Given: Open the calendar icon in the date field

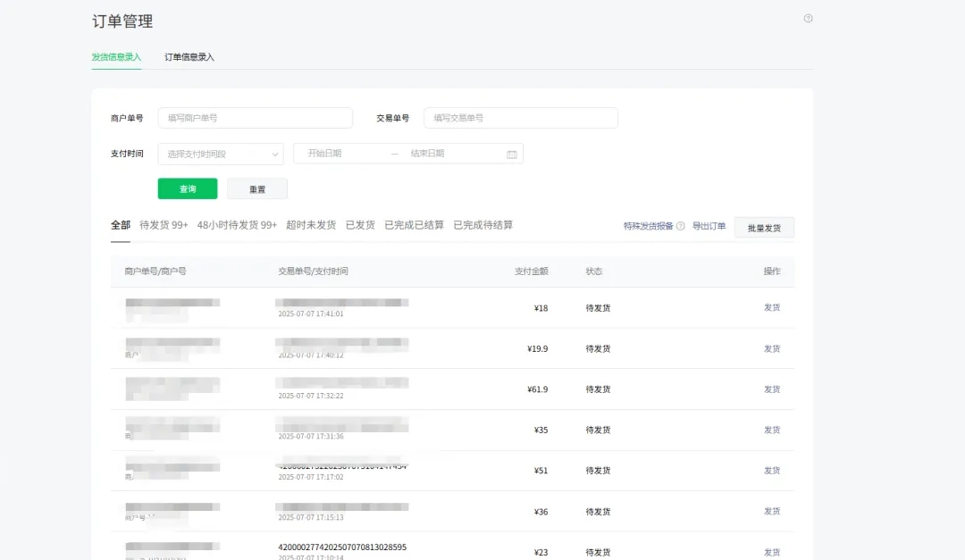Looking at the screenshot, I should coord(512,154).
